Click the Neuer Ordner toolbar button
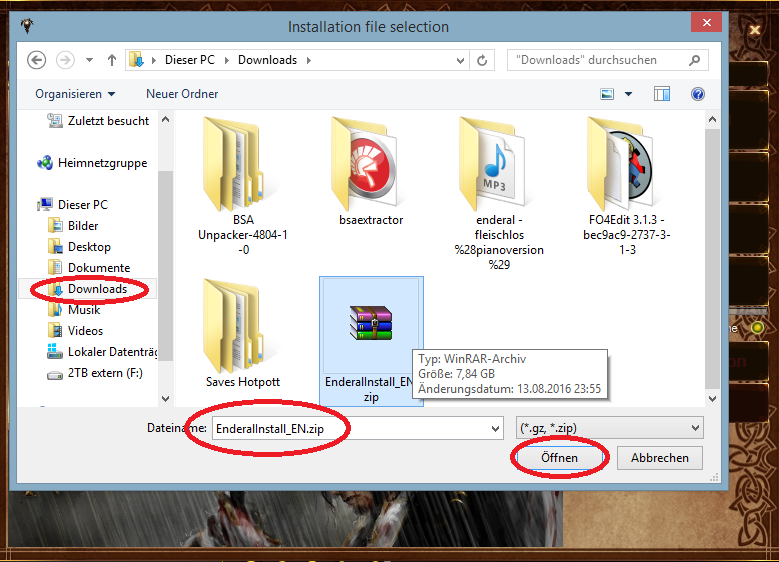This screenshot has width=779, height=562. coord(182,94)
